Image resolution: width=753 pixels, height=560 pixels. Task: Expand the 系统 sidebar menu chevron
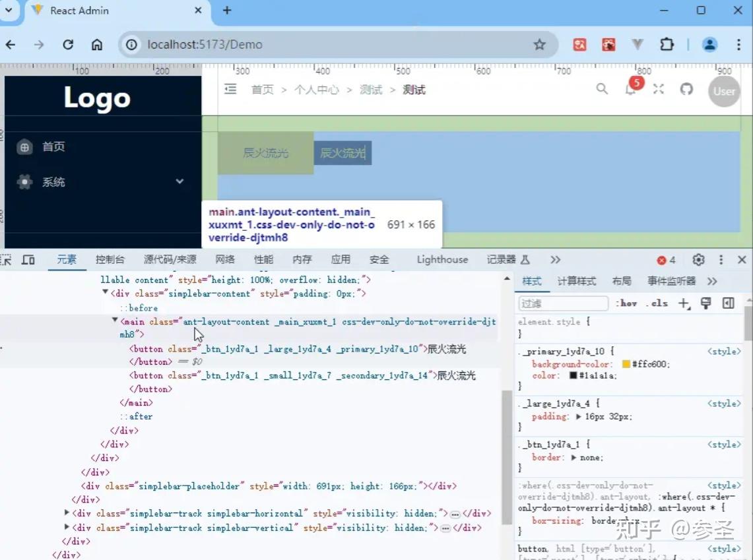[180, 182]
